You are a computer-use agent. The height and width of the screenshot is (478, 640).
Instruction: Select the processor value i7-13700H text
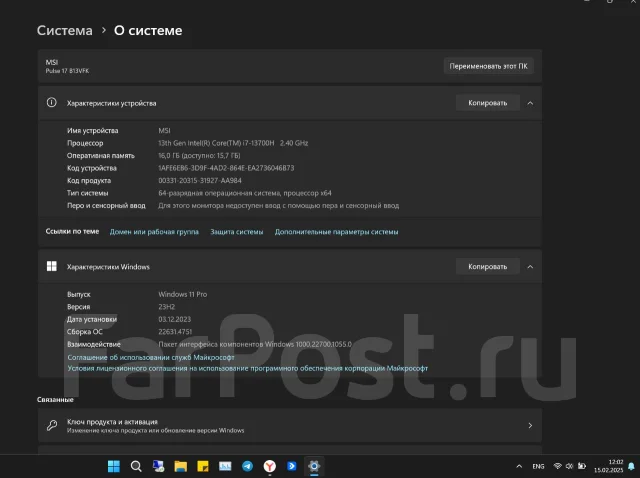pyautogui.click(x=233, y=143)
